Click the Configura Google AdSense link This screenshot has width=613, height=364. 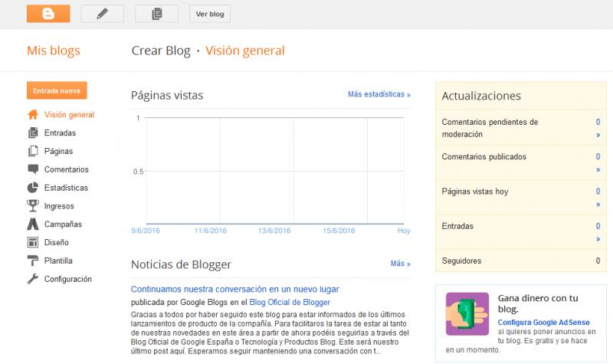click(x=543, y=323)
